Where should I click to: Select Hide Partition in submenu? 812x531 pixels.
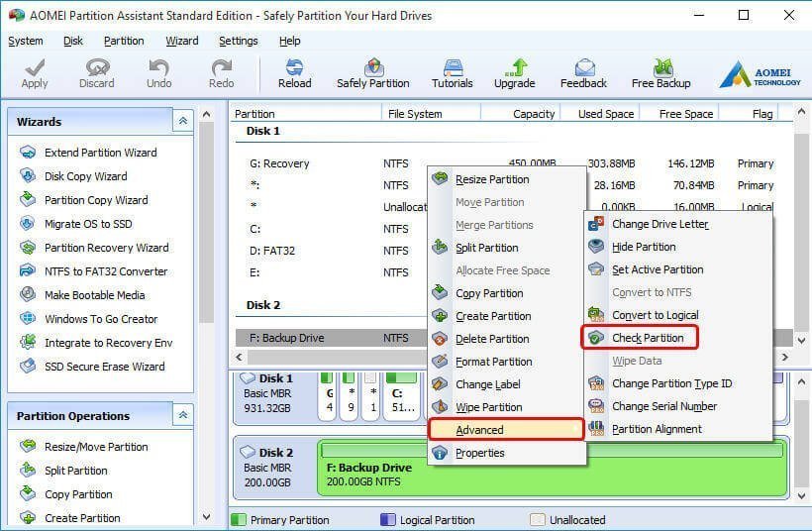678,247
